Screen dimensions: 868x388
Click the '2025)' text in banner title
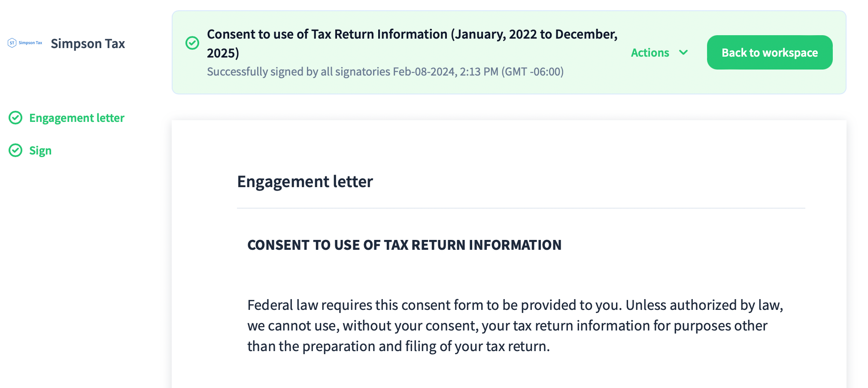[x=223, y=53]
